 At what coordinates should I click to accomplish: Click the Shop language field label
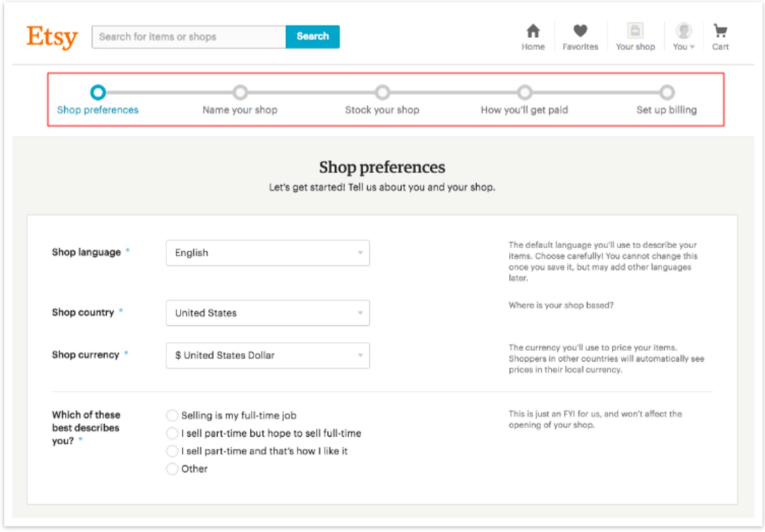86,252
